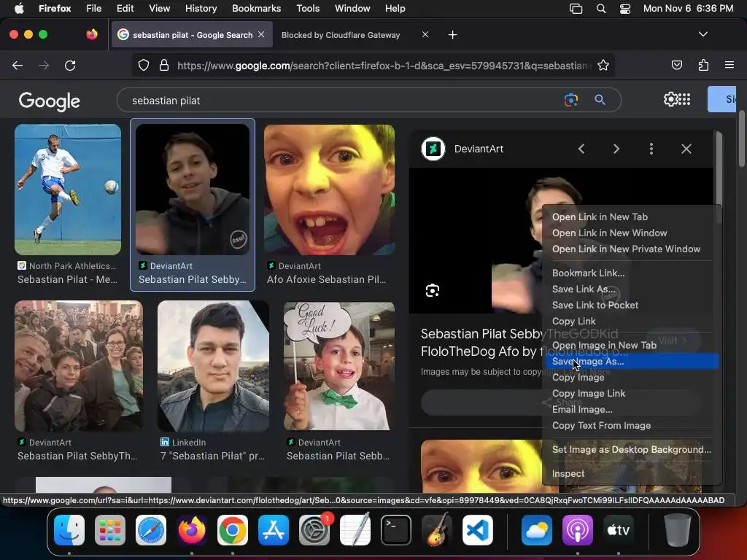The height and width of the screenshot is (560, 747).
Task: Open the LinkedIn Sebastian Piłat thumbnail
Action: click(x=213, y=366)
